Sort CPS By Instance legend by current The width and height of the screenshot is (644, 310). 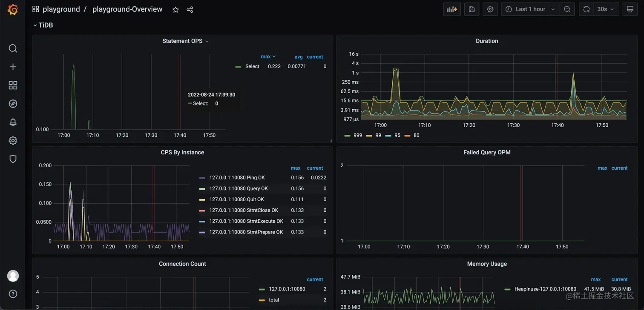[315, 168]
